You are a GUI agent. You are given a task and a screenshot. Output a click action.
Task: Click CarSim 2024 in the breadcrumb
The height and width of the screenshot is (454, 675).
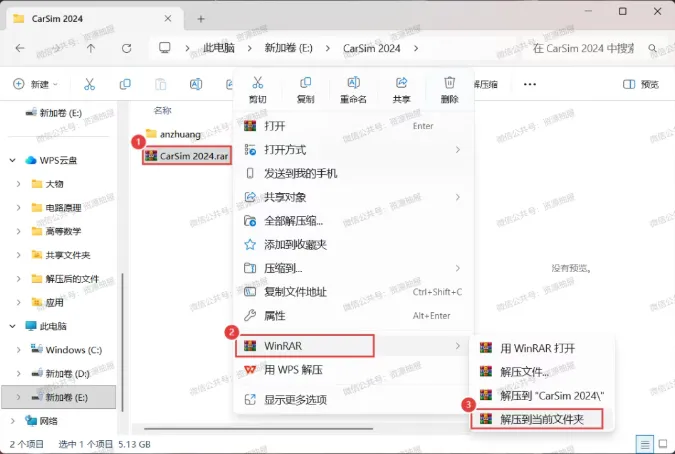(x=372, y=48)
